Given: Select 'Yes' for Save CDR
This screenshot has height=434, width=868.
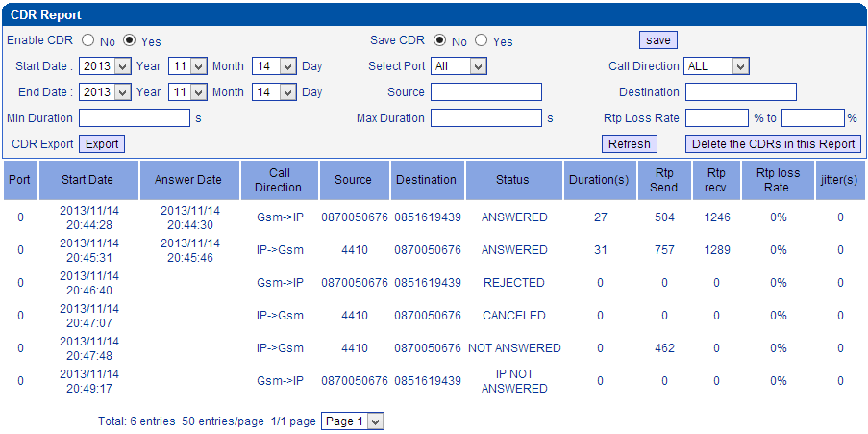Looking at the screenshot, I should [x=482, y=41].
